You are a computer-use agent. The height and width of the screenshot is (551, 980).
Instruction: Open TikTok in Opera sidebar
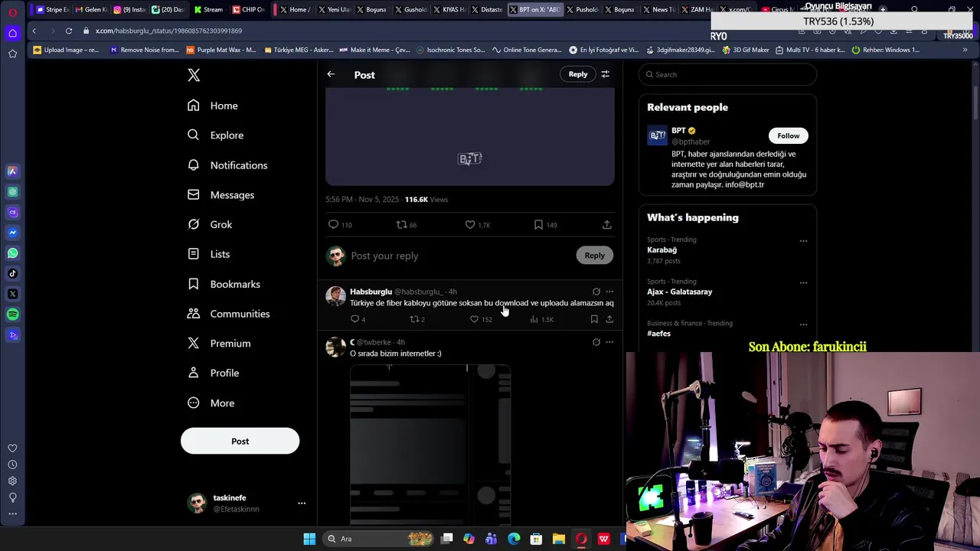12,273
